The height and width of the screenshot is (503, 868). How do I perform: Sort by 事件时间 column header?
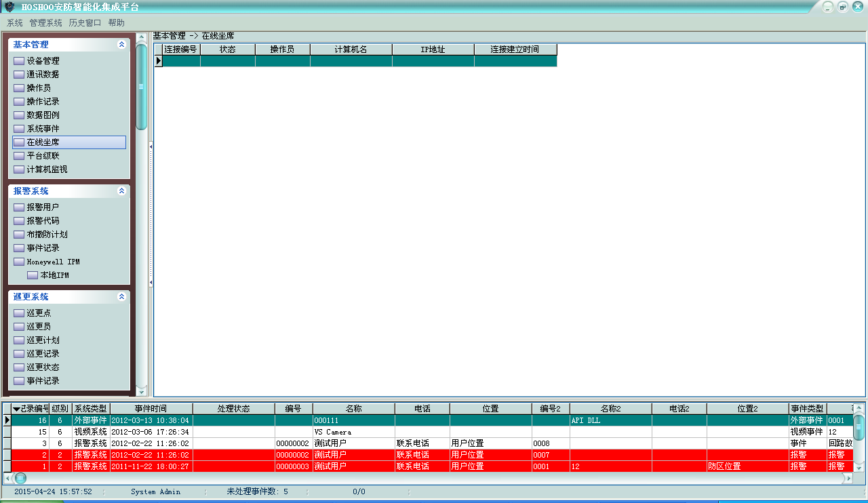[x=151, y=409]
